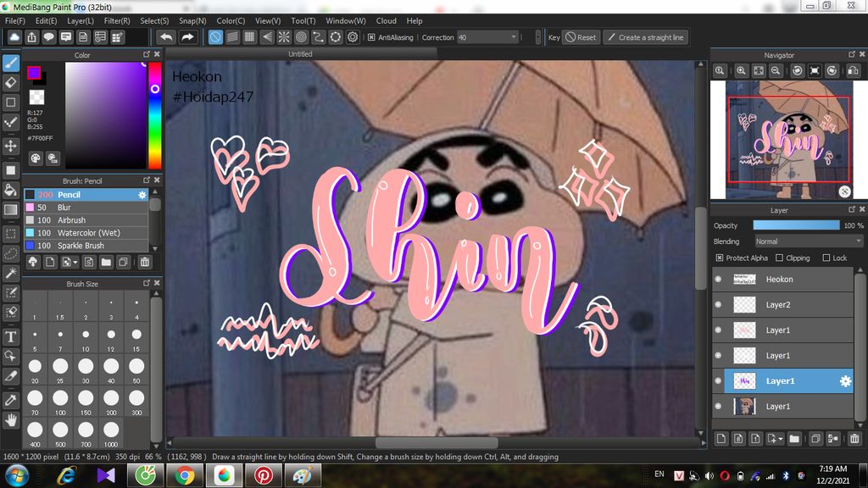This screenshot has height=488, width=868.
Task: Delete brush with brush panel trash icon
Action: [145, 262]
